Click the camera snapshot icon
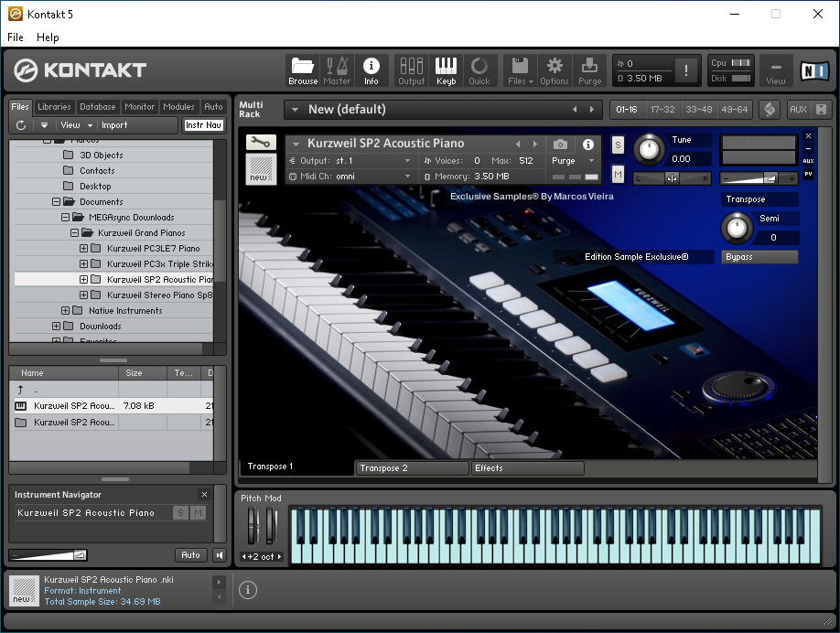Image resolution: width=840 pixels, height=633 pixels. pyautogui.click(x=560, y=144)
